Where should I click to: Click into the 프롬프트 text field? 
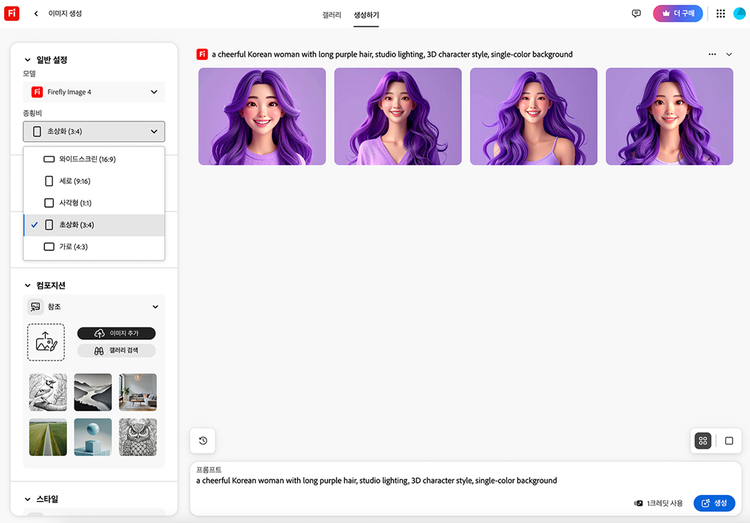[x=465, y=480]
